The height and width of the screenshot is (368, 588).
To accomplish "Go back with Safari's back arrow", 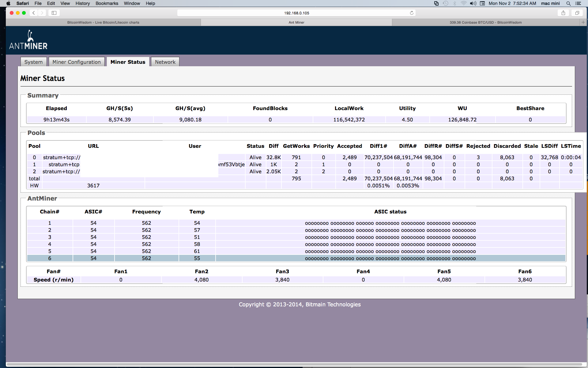I will (x=34, y=13).
